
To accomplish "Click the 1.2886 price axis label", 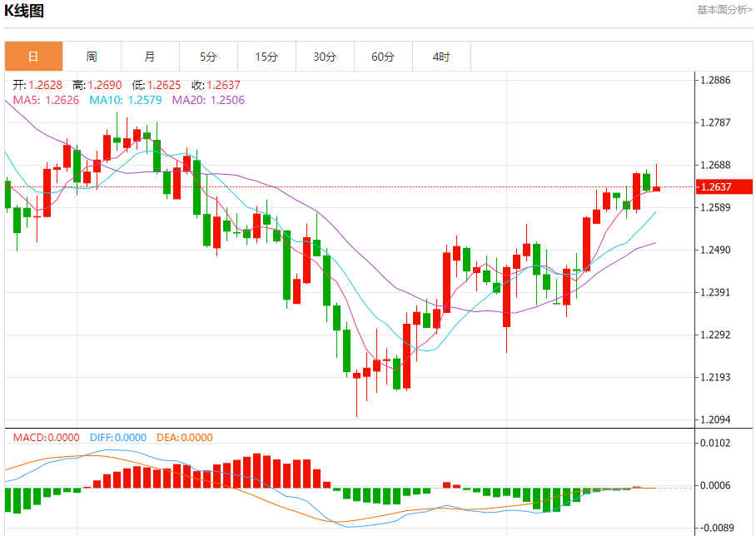I will (715, 80).
